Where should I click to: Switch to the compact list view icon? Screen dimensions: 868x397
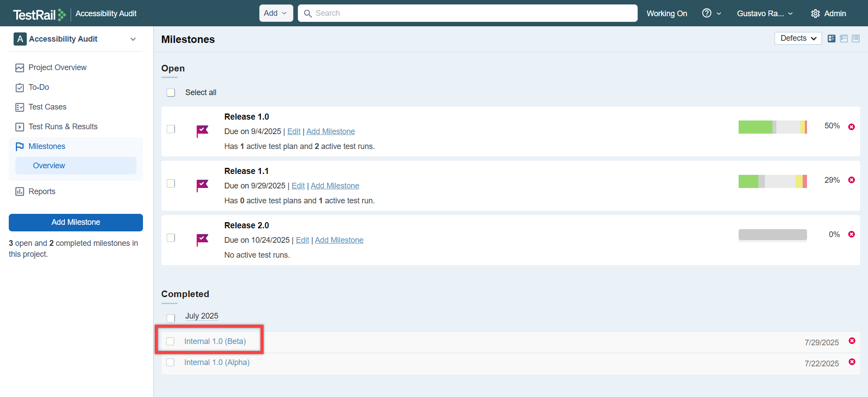[x=855, y=39]
